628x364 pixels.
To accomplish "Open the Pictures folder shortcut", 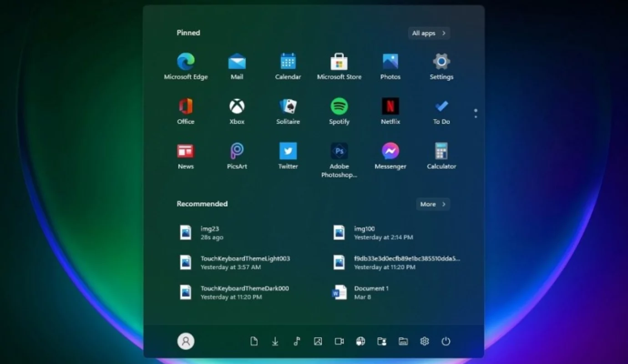I will (318, 341).
